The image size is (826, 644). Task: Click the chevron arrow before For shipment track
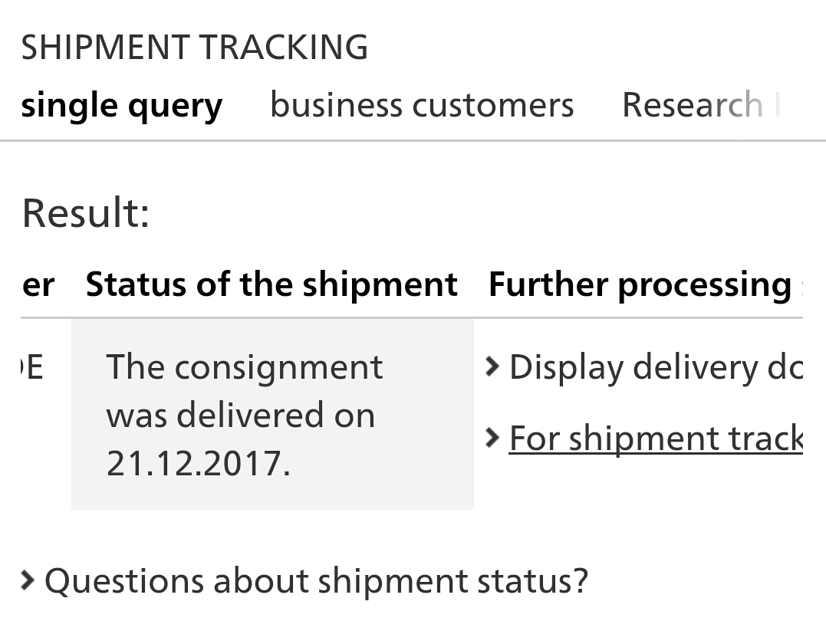pyautogui.click(x=492, y=438)
